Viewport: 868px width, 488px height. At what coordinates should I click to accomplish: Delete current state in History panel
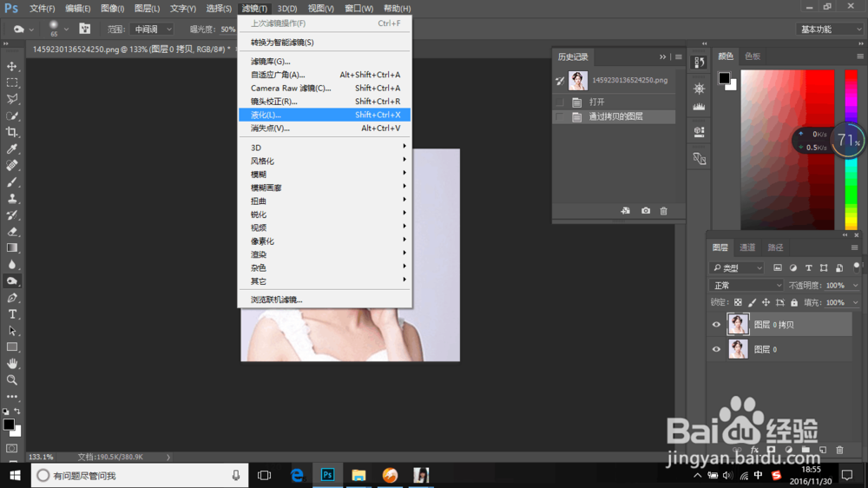coord(663,210)
